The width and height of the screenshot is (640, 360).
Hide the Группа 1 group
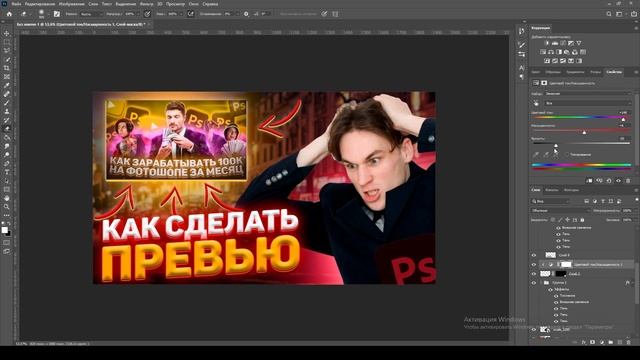point(533,282)
